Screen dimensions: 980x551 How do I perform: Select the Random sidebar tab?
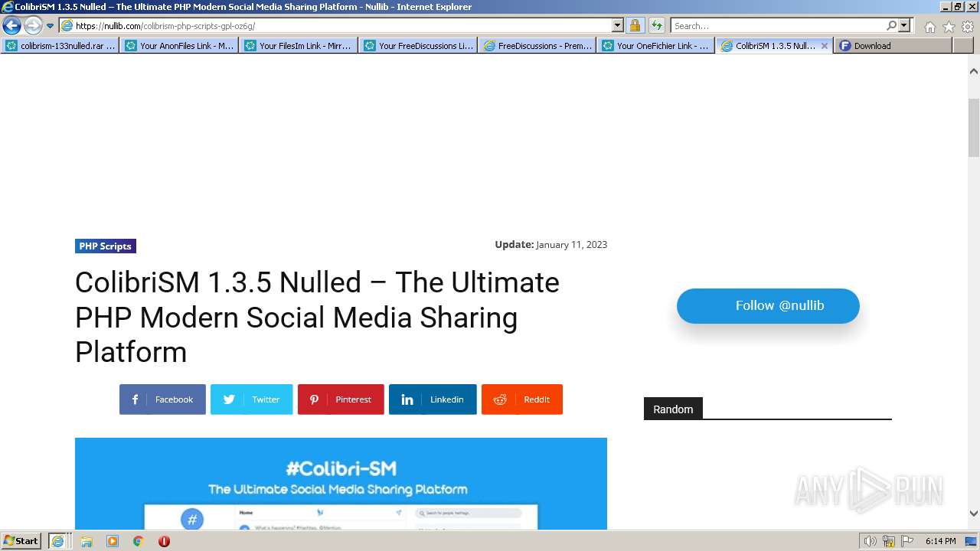673,409
